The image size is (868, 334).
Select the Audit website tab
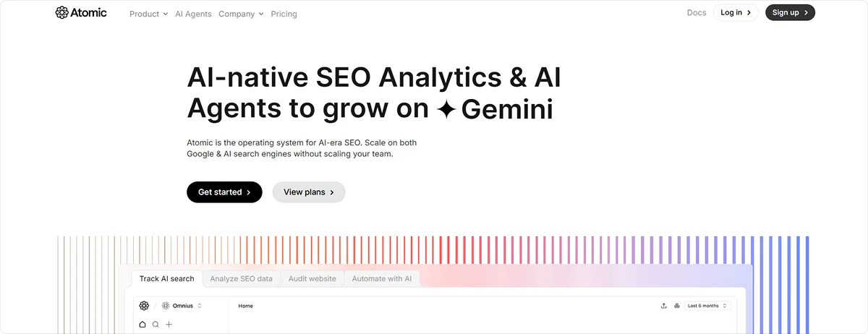(312, 278)
